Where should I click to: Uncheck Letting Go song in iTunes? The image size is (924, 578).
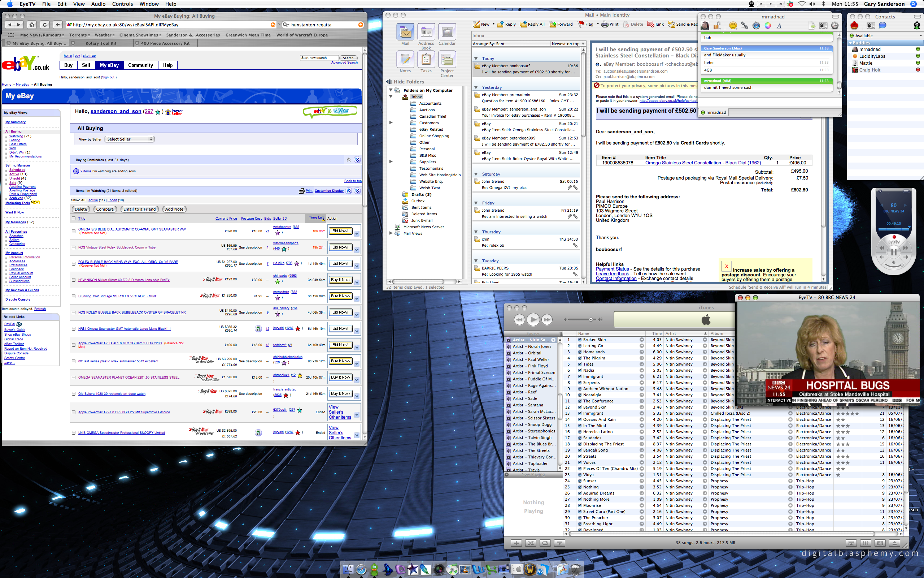click(580, 346)
